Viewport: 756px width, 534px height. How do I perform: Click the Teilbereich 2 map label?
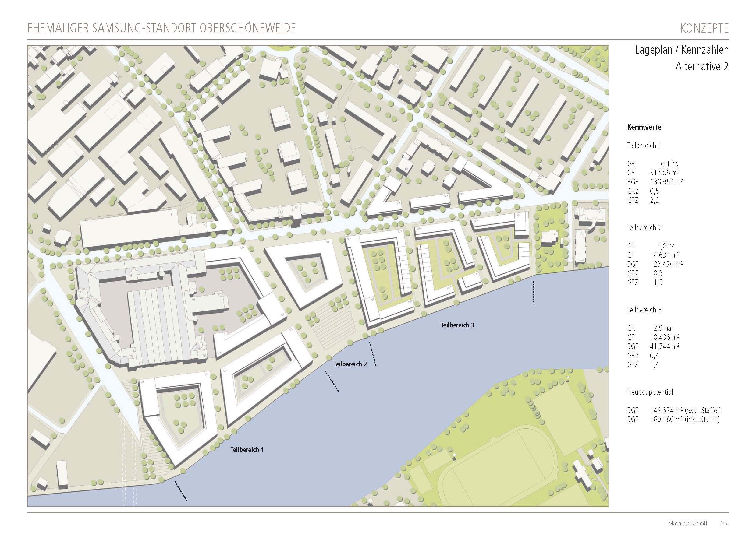coord(350,364)
